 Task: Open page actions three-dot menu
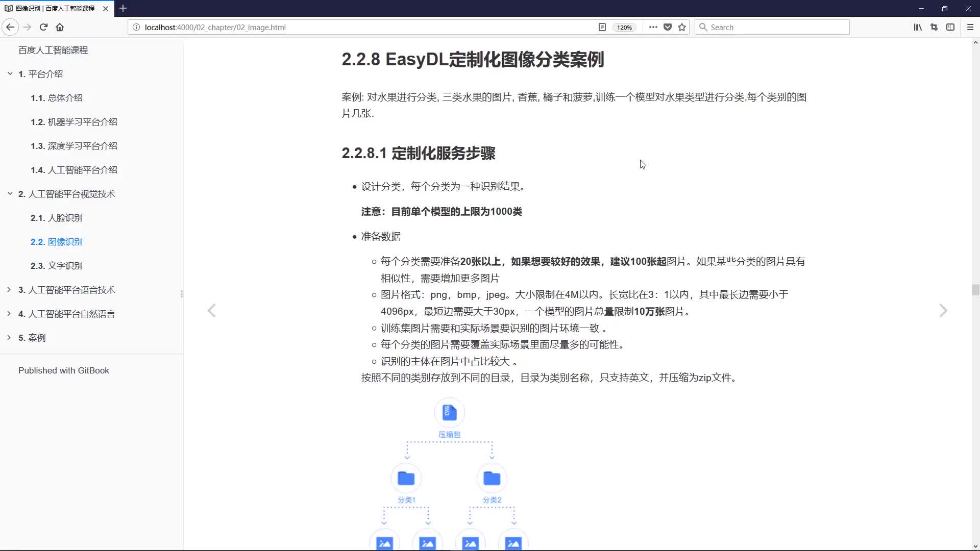click(653, 27)
